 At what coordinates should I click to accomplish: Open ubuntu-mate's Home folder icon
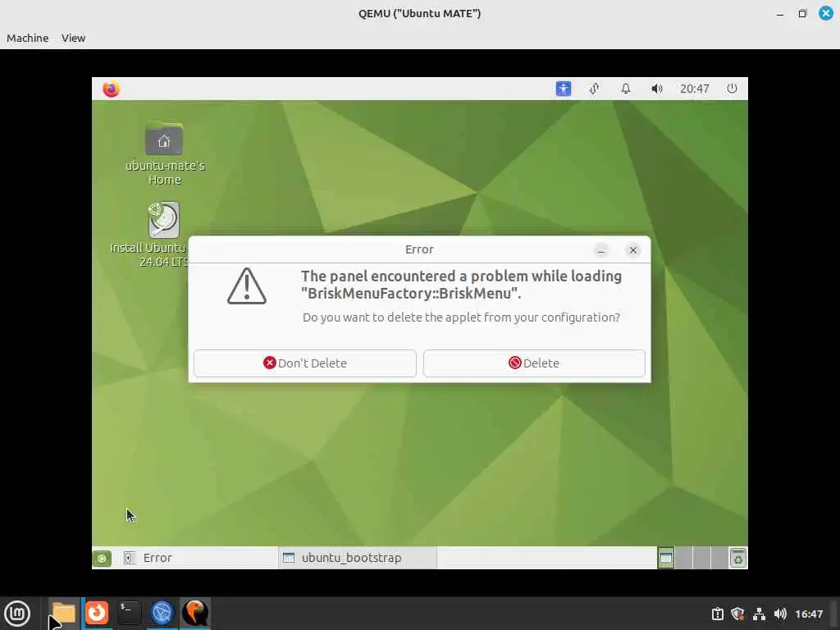[x=164, y=153]
